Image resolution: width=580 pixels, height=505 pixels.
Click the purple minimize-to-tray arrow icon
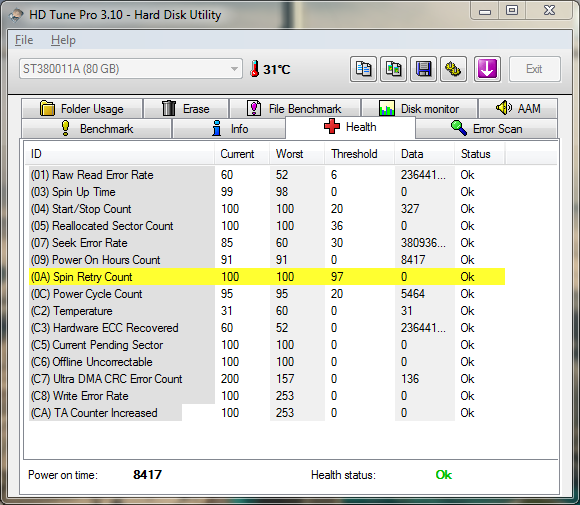[487, 69]
